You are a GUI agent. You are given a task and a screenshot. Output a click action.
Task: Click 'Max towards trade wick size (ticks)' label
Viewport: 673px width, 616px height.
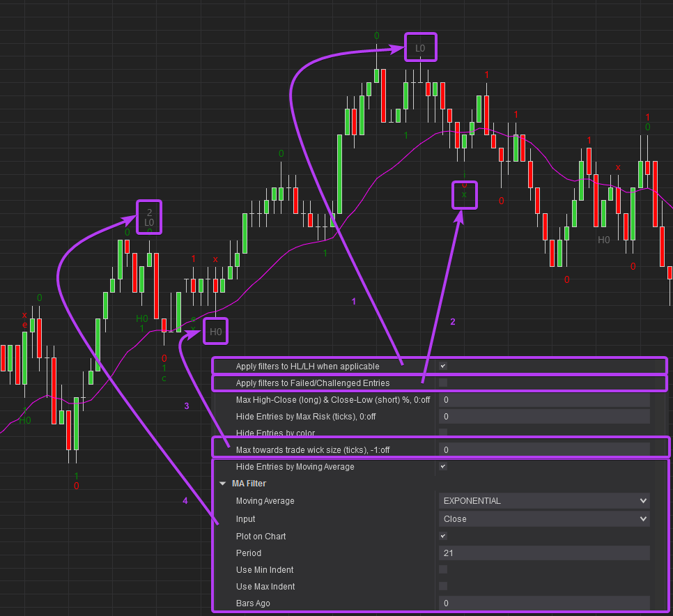click(313, 450)
